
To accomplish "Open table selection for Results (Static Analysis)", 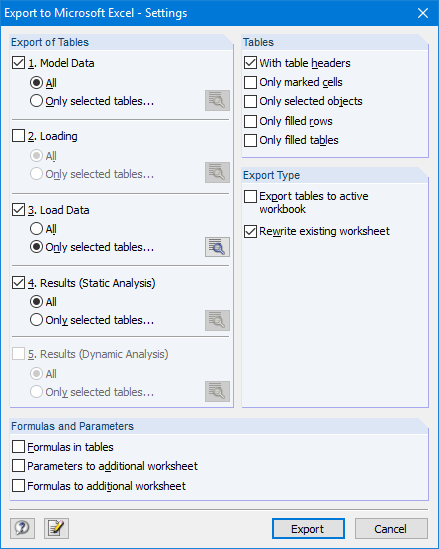I will (217, 320).
